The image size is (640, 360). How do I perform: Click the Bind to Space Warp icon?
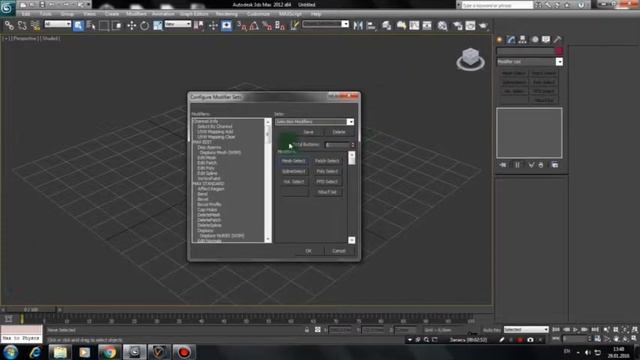(35, 26)
